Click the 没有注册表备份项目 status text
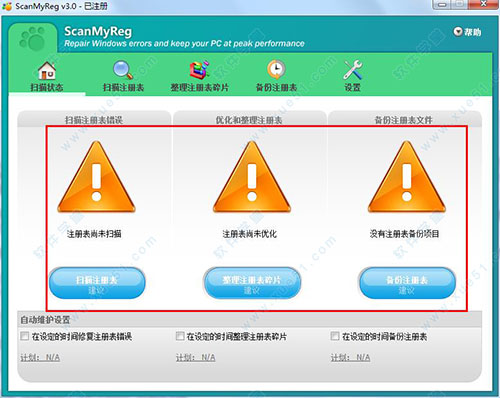The width and height of the screenshot is (500, 398). tap(404, 234)
